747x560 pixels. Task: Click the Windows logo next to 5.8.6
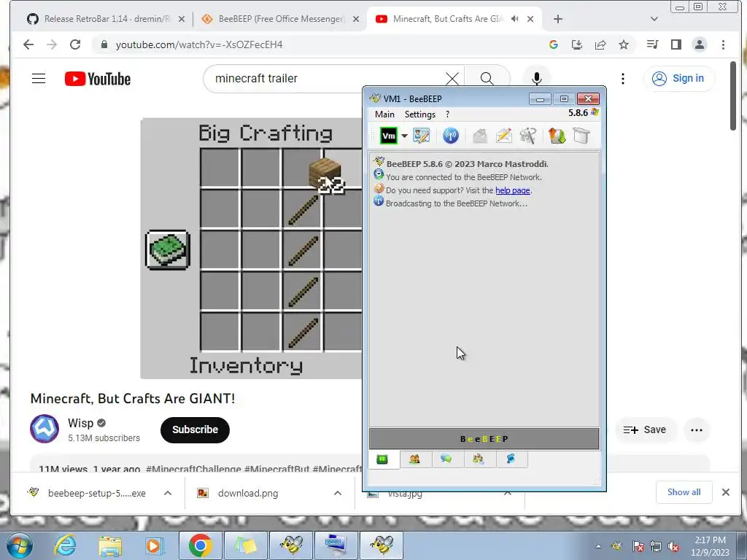click(x=595, y=112)
